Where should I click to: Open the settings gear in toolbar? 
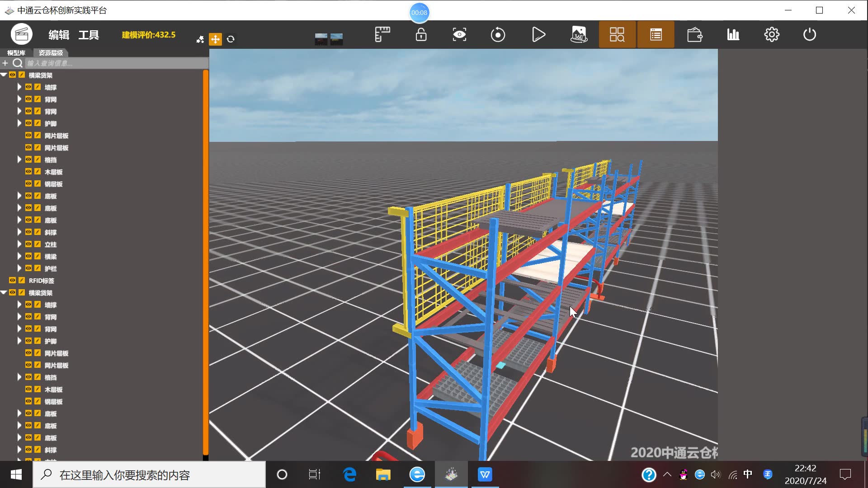[x=772, y=35]
